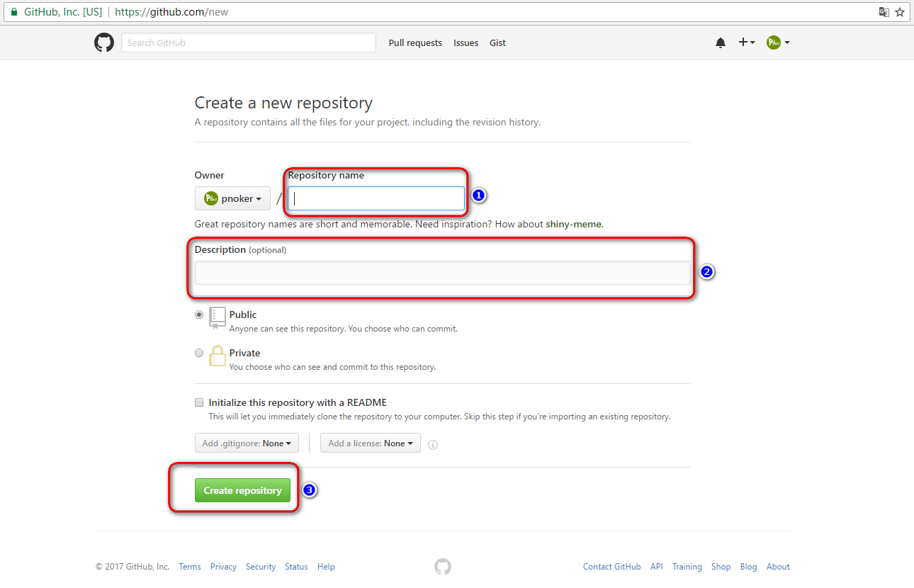
Task: Click the license info circle icon
Action: click(433, 445)
